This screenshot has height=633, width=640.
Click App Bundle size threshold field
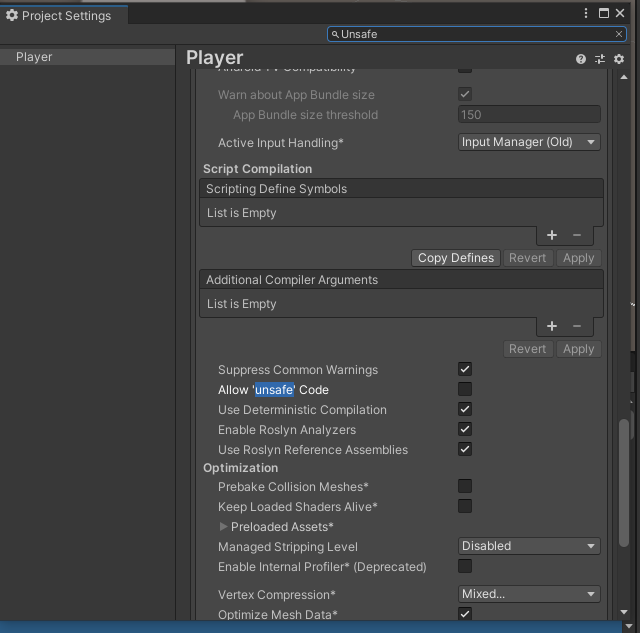529,114
